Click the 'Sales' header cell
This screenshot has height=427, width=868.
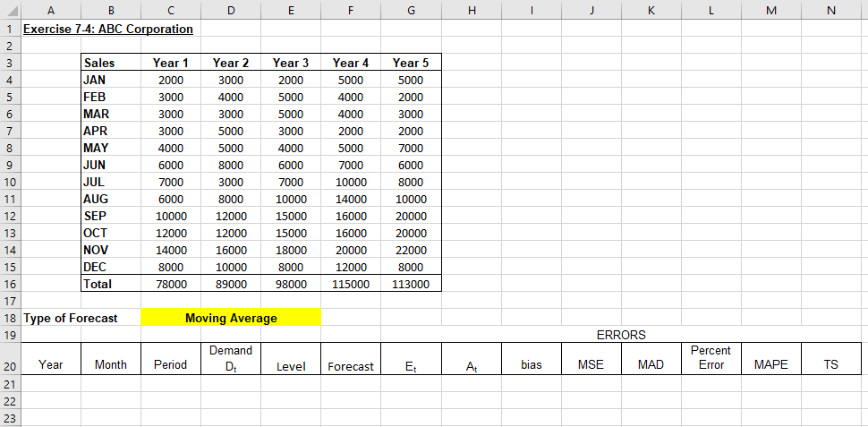111,63
